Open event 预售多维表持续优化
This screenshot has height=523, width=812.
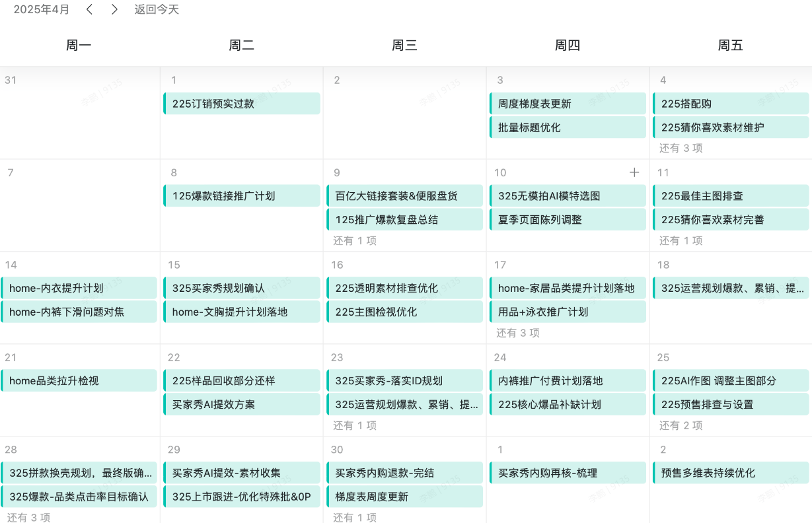click(x=731, y=473)
